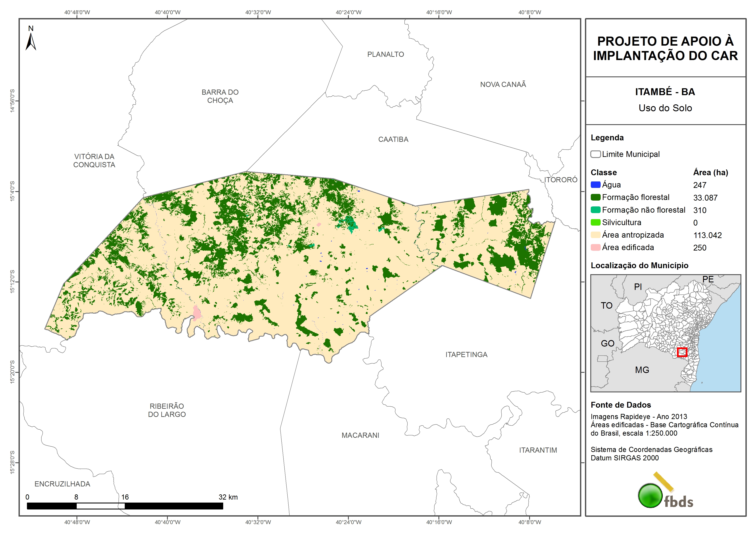This screenshot has width=756, height=534.
Task: Click the CAATIBA municipality label
Action: (x=393, y=139)
